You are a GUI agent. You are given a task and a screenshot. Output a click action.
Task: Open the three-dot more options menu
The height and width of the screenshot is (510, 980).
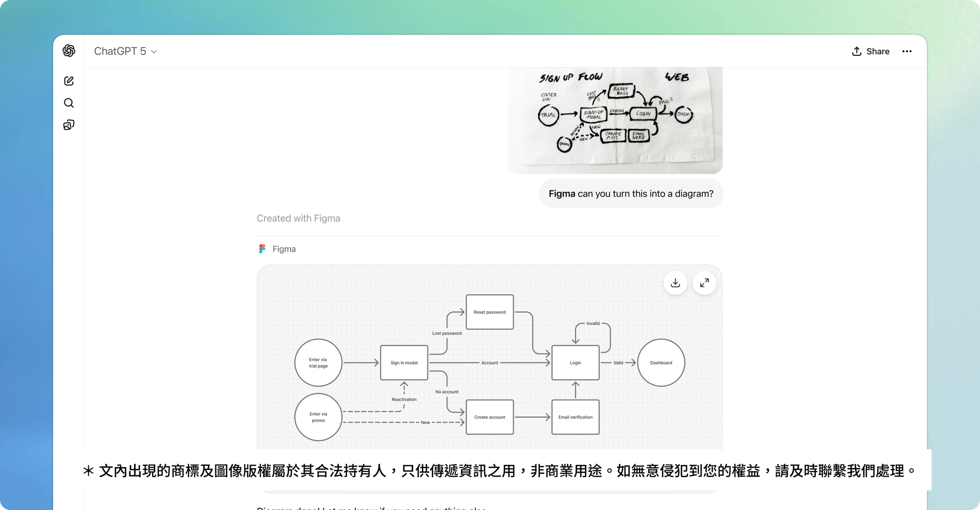pos(907,51)
